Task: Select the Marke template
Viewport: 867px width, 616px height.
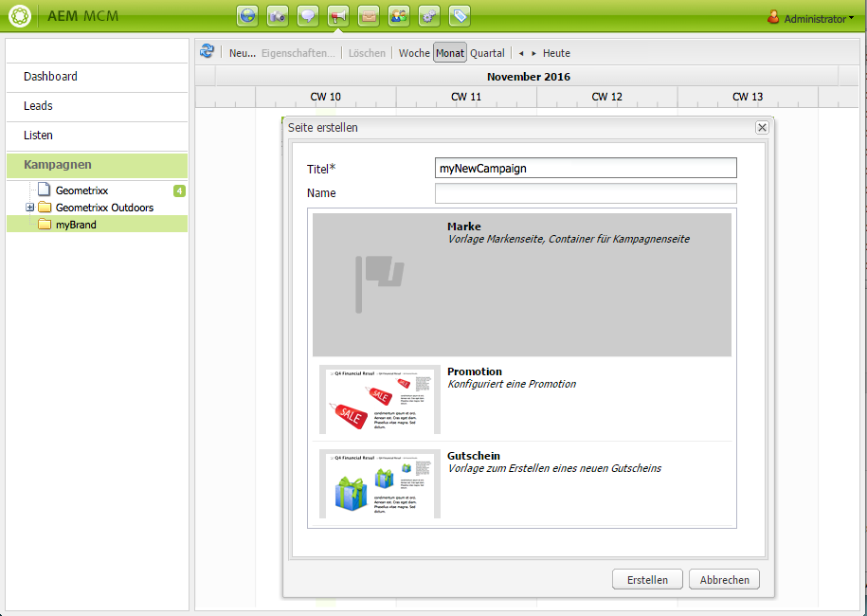Action: point(522,284)
